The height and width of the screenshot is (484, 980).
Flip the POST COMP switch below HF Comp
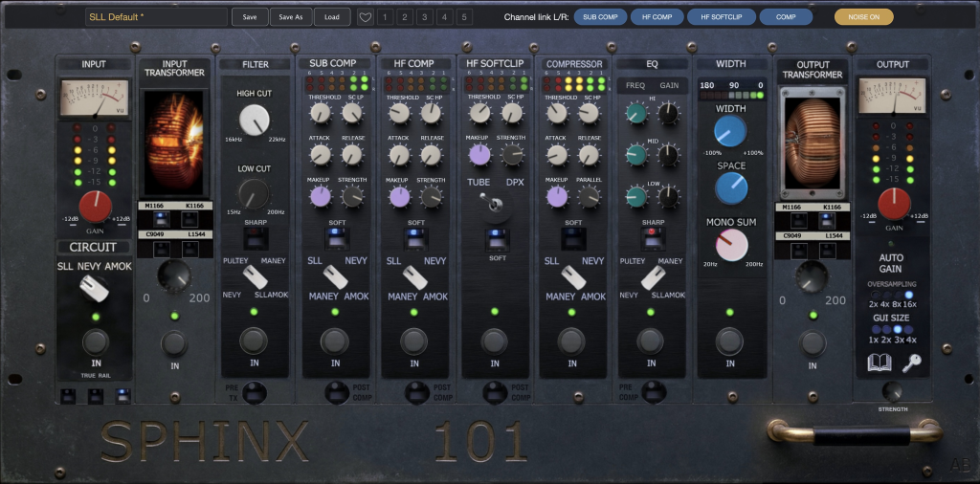pyautogui.click(x=417, y=392)
